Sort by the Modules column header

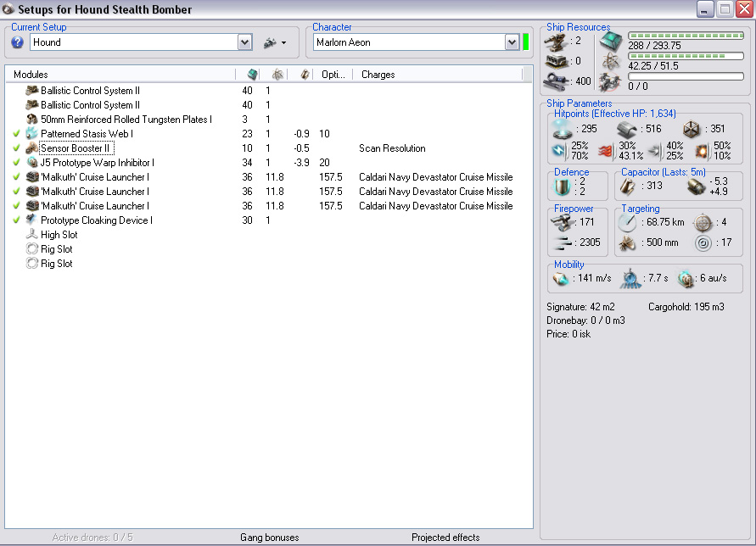(x=120, y=75)
